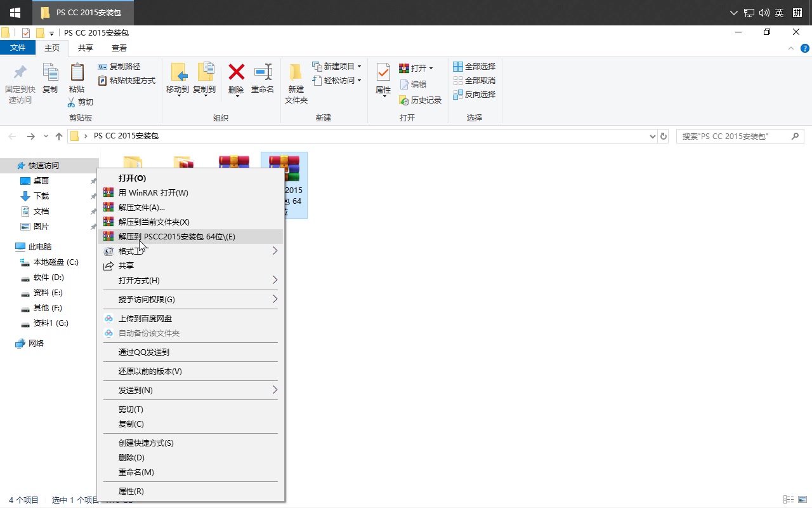Select the red Delete icon in the ribbon
This screenshot has height=508, width=812.
(x=235, y=79)
